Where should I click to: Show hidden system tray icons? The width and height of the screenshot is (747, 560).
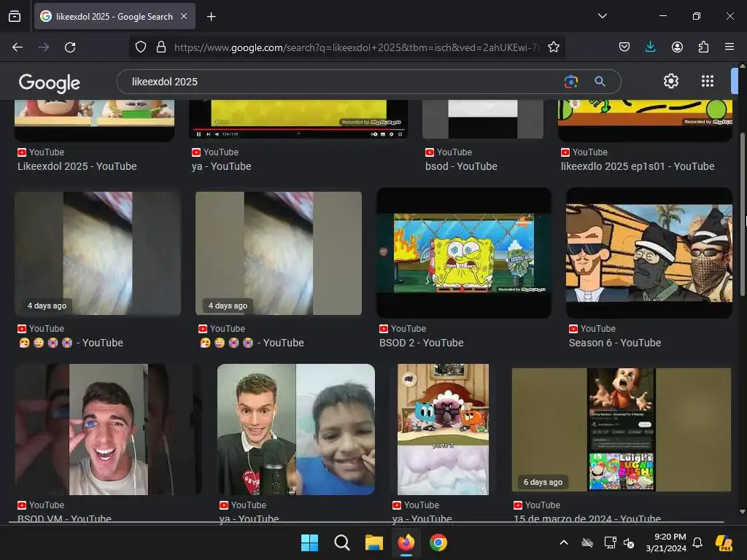[x=564, y=542]
